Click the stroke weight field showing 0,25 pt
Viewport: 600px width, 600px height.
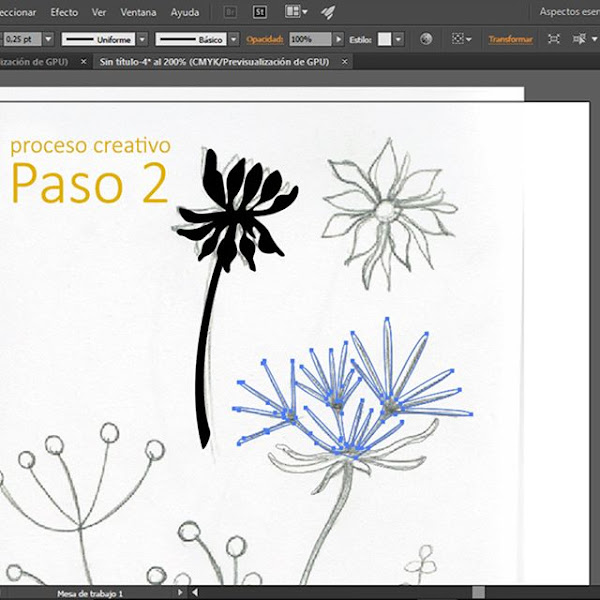(x=22, y=39)
